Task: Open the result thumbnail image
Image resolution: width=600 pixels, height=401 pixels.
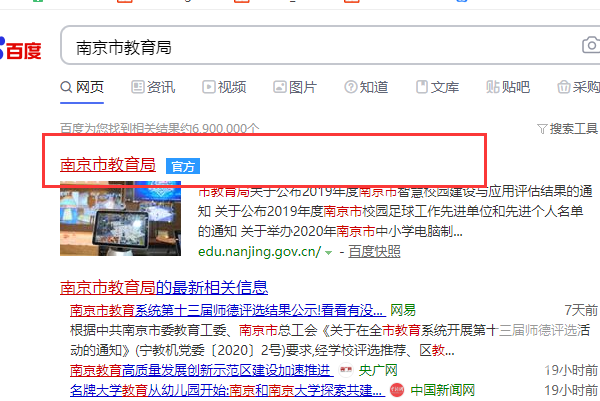Action: tap(121, 218)
